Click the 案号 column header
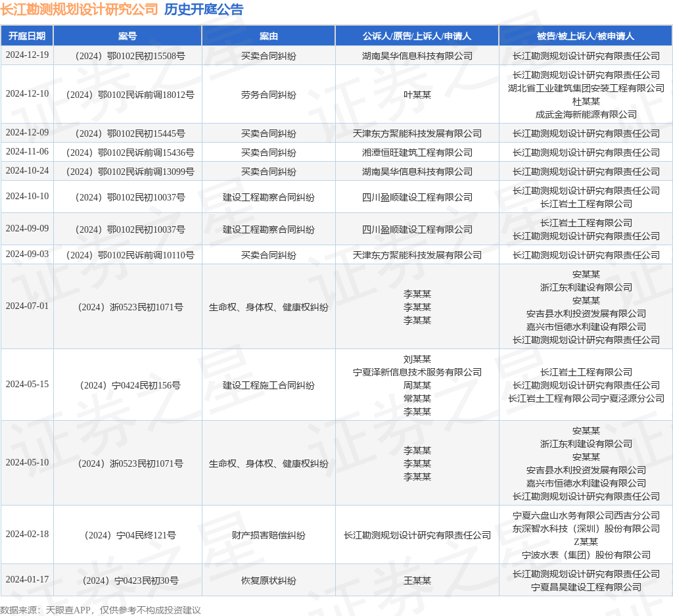The image size is (673, 616). tap(128, 36)
